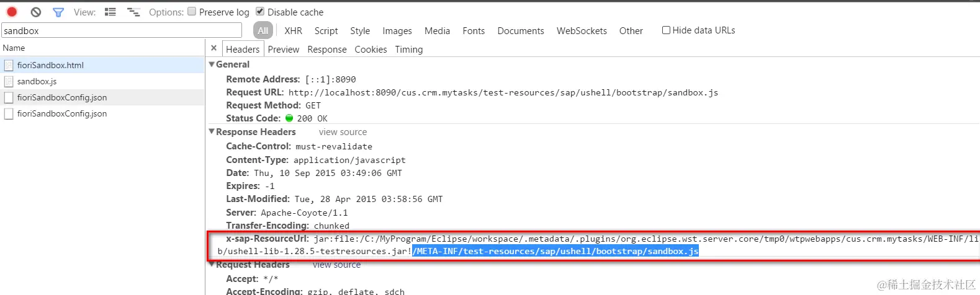Click the x-sap-ResourceUrl header name

coord(267,239)
